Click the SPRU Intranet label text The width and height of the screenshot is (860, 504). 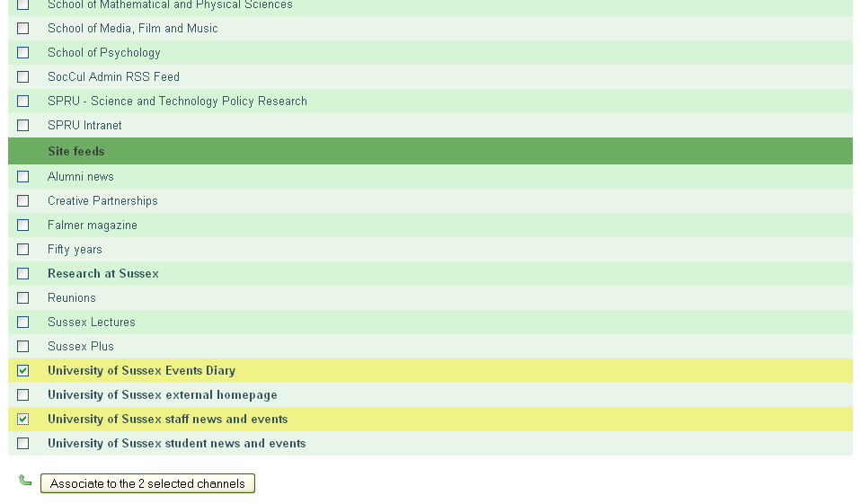click(x=85, y=126)
